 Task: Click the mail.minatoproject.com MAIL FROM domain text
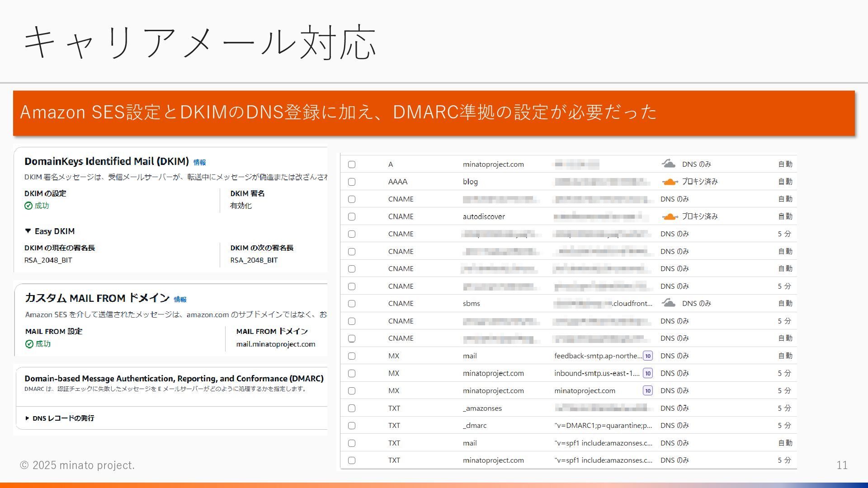pyautogui.click(x=275, y=344)
